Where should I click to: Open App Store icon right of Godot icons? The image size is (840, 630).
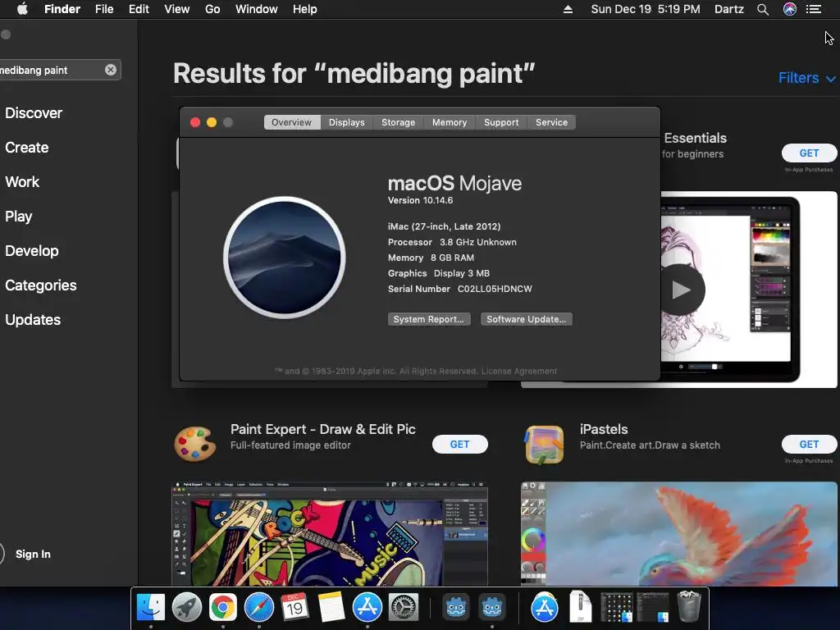pos(545,608)
